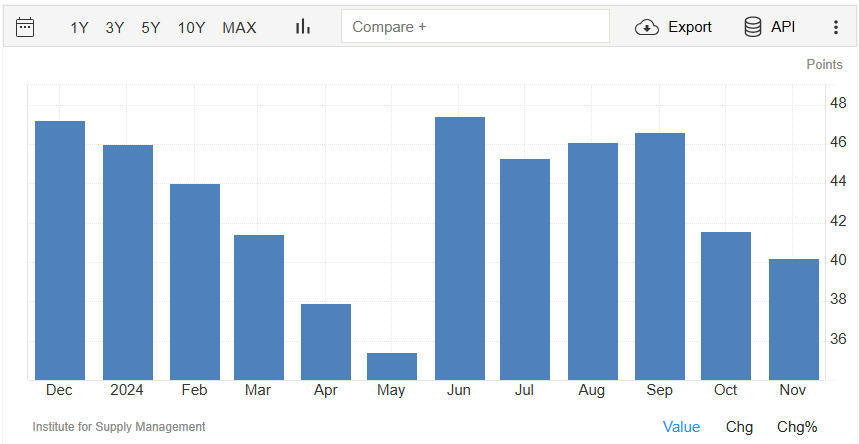Click the Sep bar in chart
The image size is (859, 444).
pyautogui.click(x=660, y=257)
